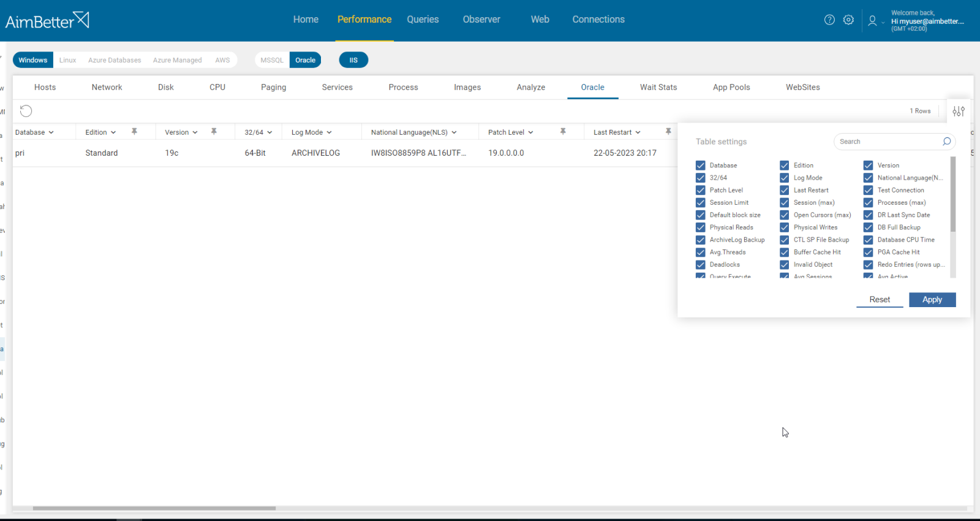Open the Connections menu

coord(598,20)
